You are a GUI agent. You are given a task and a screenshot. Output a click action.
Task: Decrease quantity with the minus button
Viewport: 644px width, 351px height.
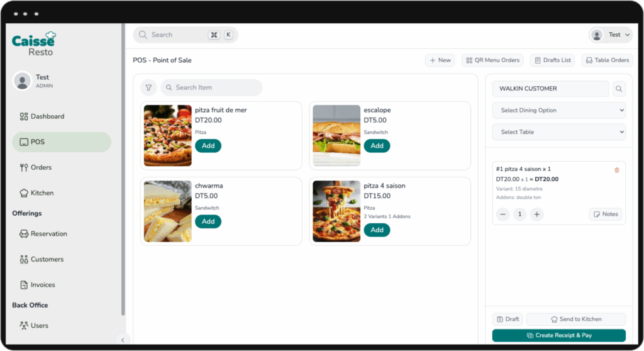tap(502, 214)
